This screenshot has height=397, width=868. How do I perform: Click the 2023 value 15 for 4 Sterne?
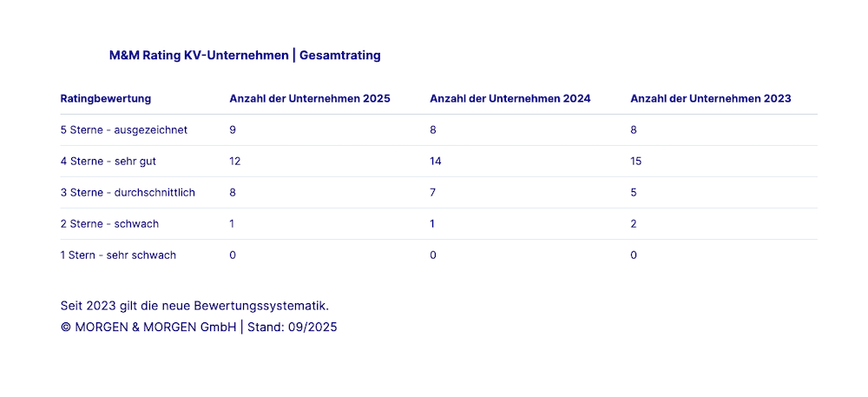pos(636,162)
